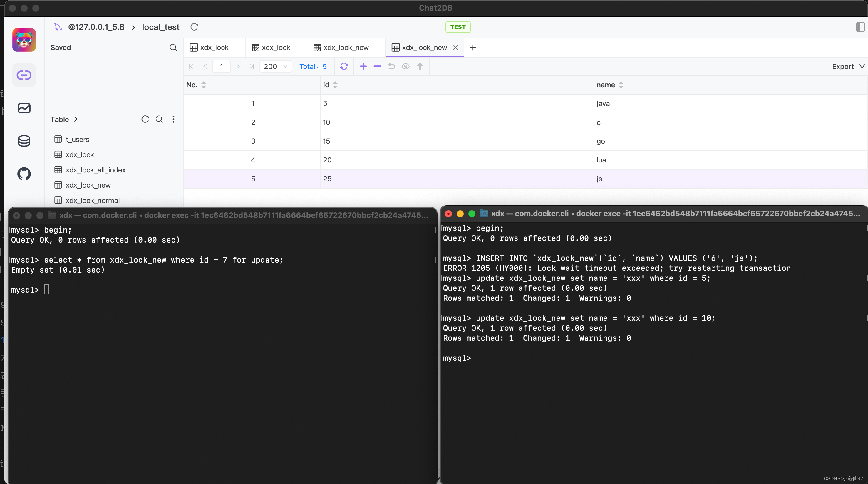Select the id cell 25
This screenshot has width=868, height=484.
[x=457, y=179]
